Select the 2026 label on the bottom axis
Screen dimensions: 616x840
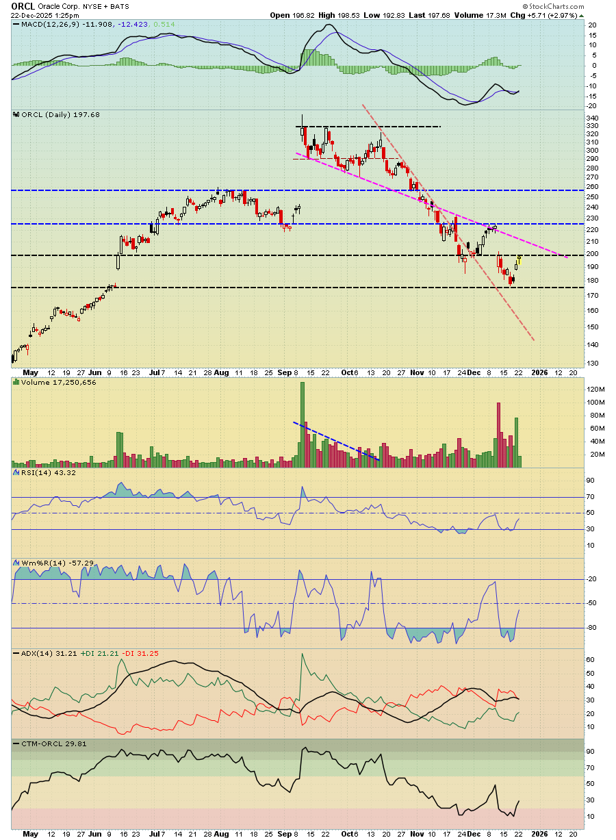tap(539, 373)
